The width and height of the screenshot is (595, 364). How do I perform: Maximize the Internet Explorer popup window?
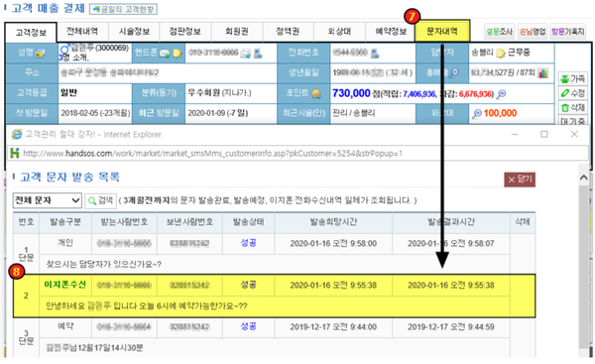tap(544, 134)
